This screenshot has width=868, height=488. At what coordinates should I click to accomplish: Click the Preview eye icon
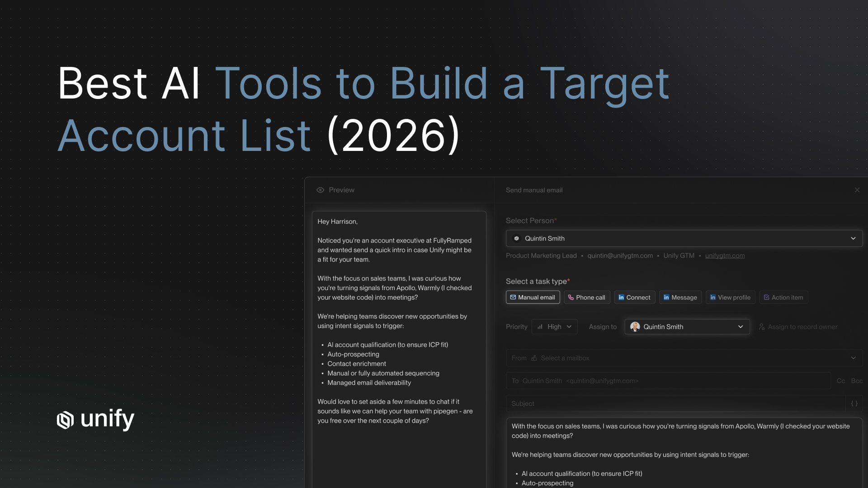320,190
